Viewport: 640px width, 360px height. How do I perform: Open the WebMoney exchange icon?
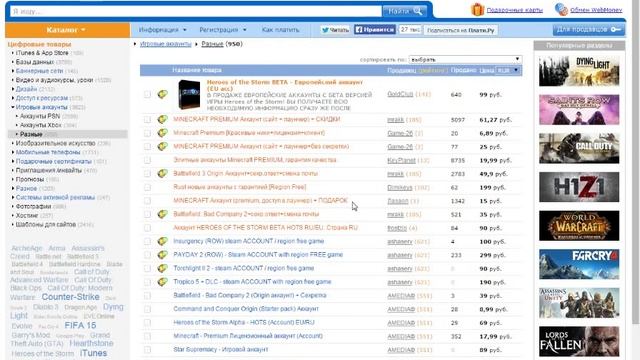561,9
